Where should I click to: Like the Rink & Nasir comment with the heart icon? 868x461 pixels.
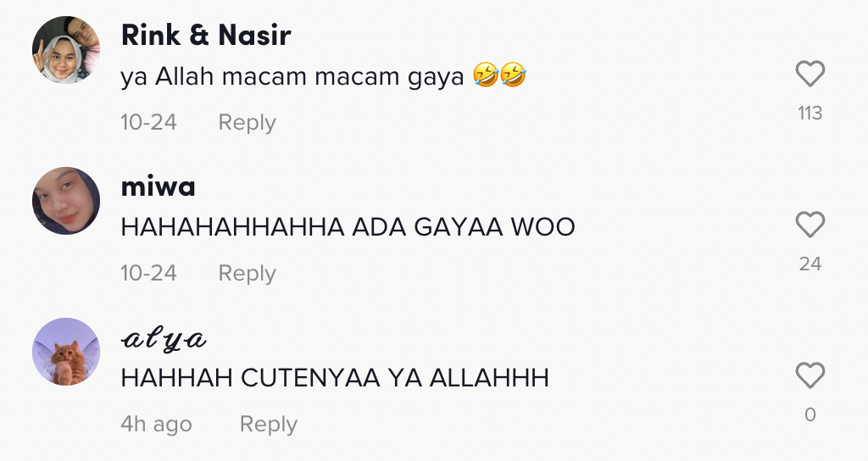click(810, 74)
